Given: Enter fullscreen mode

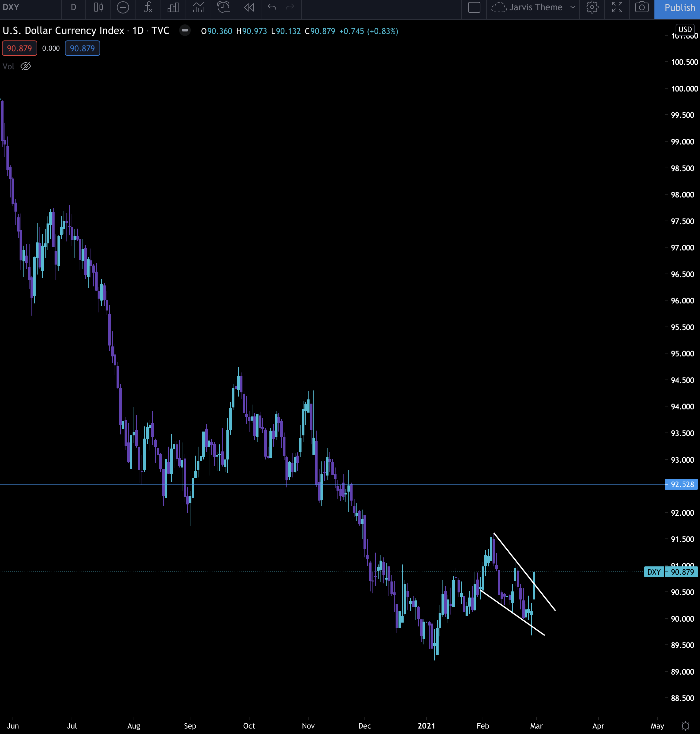Looking at the screenshot, I should click(x=617, y=7).
